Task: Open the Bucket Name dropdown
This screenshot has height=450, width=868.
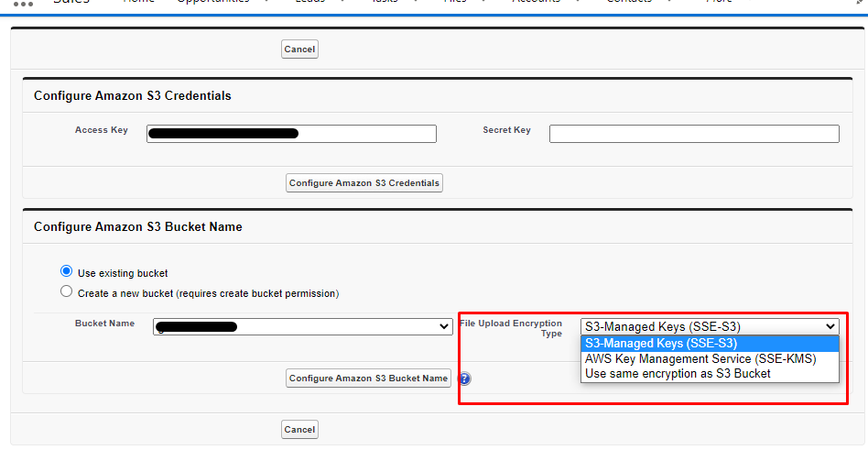Action: 302,327
